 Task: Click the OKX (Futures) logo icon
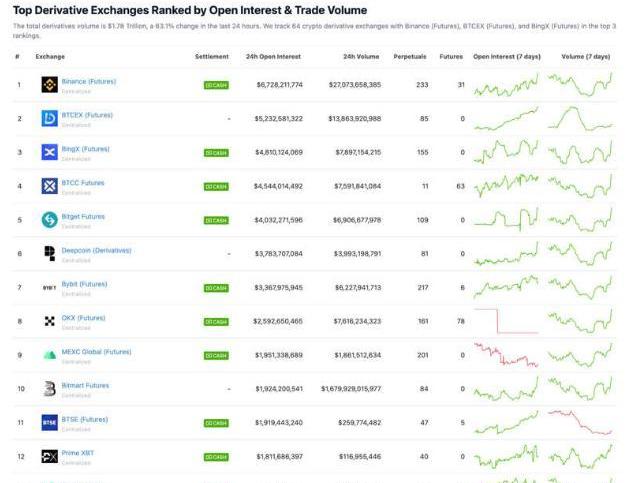pos(49,321)
